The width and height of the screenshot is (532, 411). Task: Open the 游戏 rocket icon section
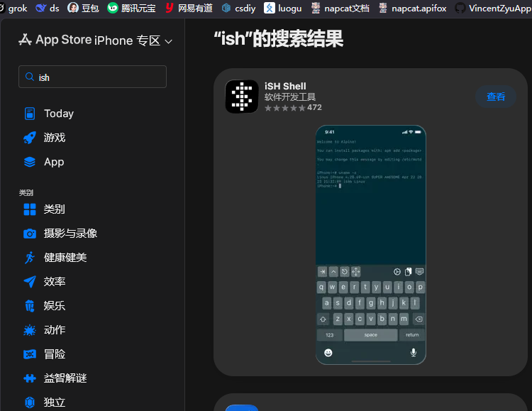pyautogui.click(x=45, y=138)
